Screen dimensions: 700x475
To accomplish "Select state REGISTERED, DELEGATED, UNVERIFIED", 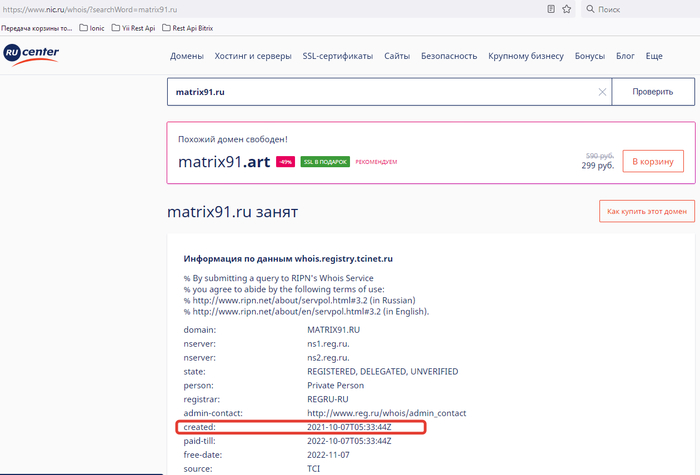I will 383,371.
